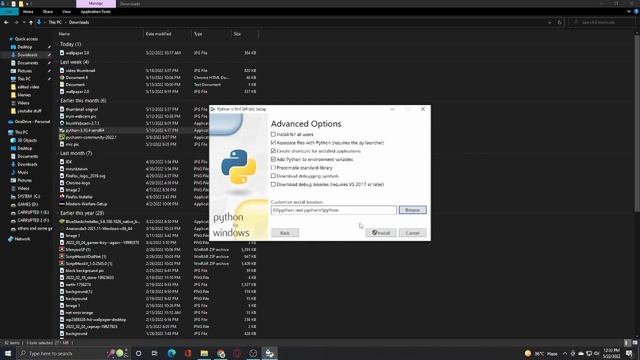
Task: Open the Memes folder in Quick access
Action: click(x=24, y=95)
